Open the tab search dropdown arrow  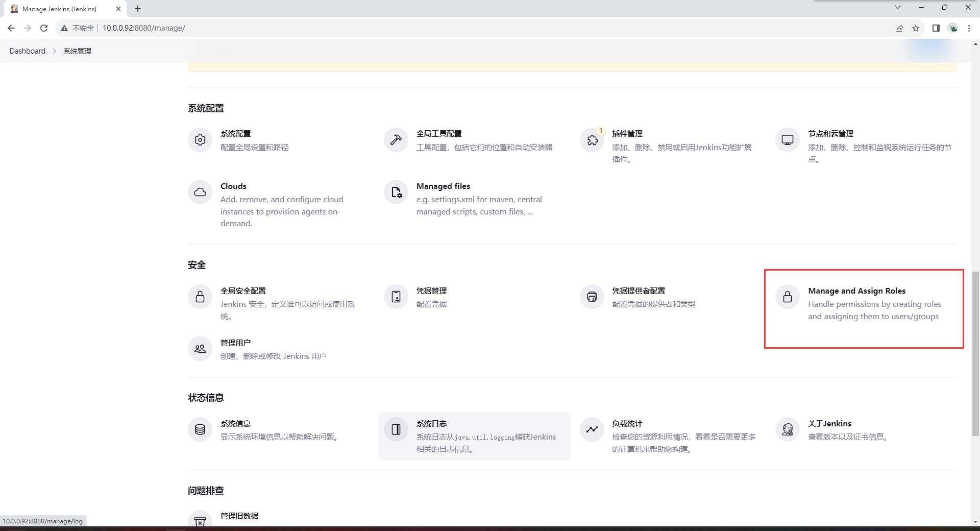tap(898, 7)
